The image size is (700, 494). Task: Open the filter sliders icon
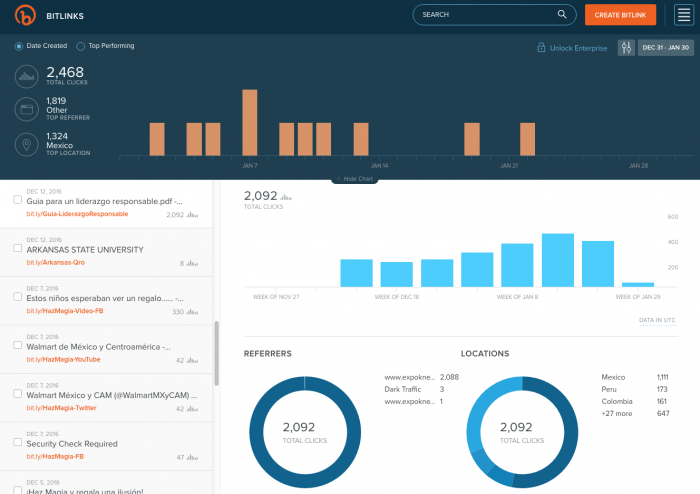[626, 47]
